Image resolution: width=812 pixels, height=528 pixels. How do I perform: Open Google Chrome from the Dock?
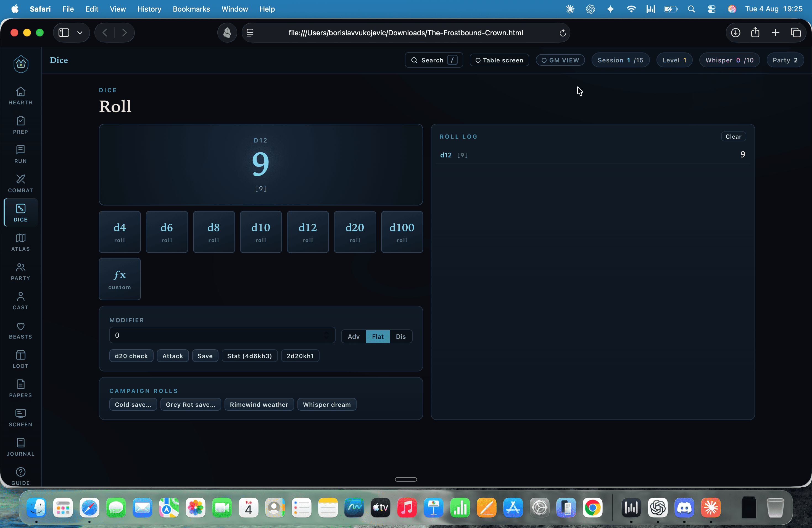pyautogui.click(x=592, y=508)
